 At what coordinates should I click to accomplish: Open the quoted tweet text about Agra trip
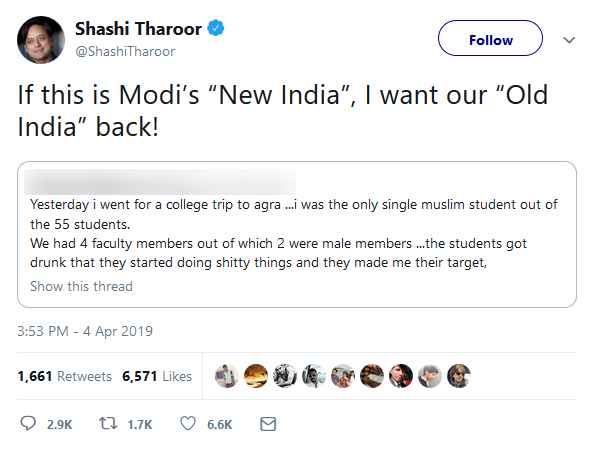293,233
